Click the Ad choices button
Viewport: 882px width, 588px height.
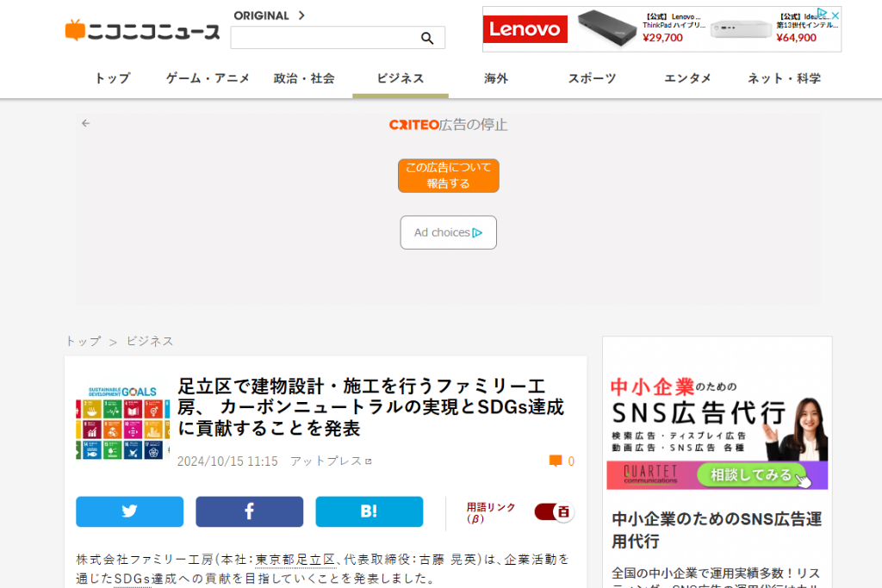[x=448, y=232]
